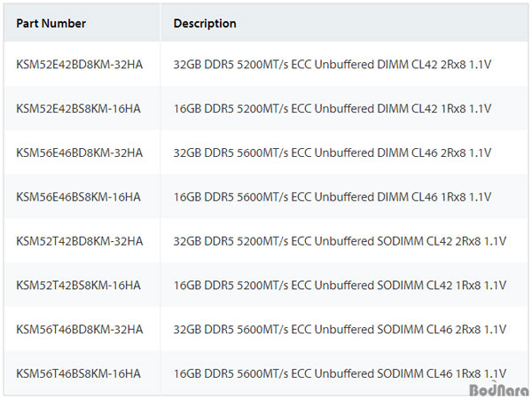Select part number KSM56T46BS8KM-16HA
Viewport: 532px width, 399px height.
78,373
